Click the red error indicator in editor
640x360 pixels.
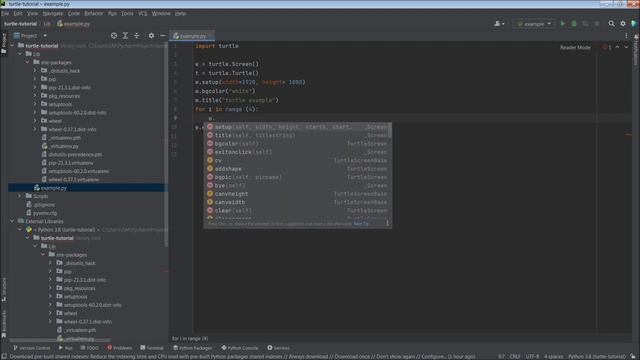click(x=607, y=47)
